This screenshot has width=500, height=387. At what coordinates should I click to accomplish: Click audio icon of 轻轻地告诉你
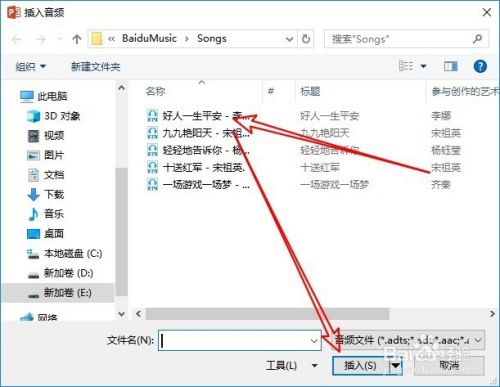(x=152, y=150)
